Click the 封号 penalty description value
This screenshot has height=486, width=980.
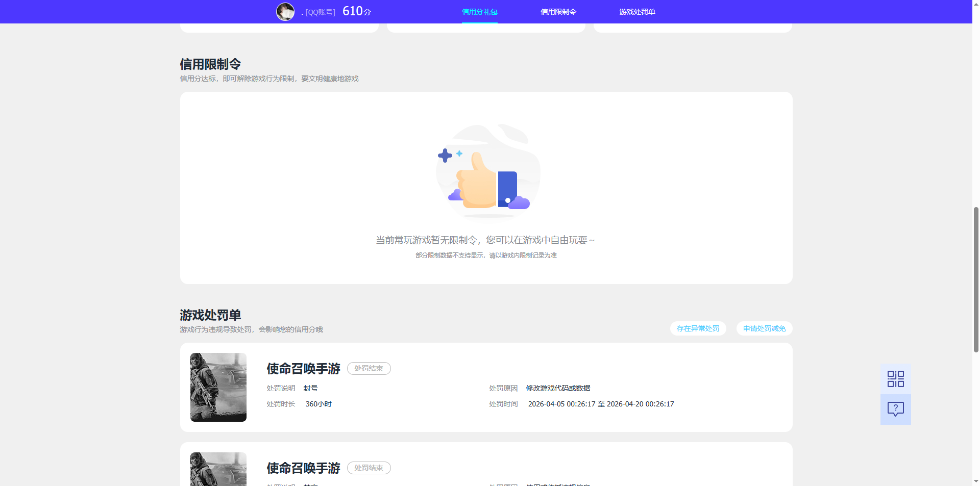click(x=310, y=388)
